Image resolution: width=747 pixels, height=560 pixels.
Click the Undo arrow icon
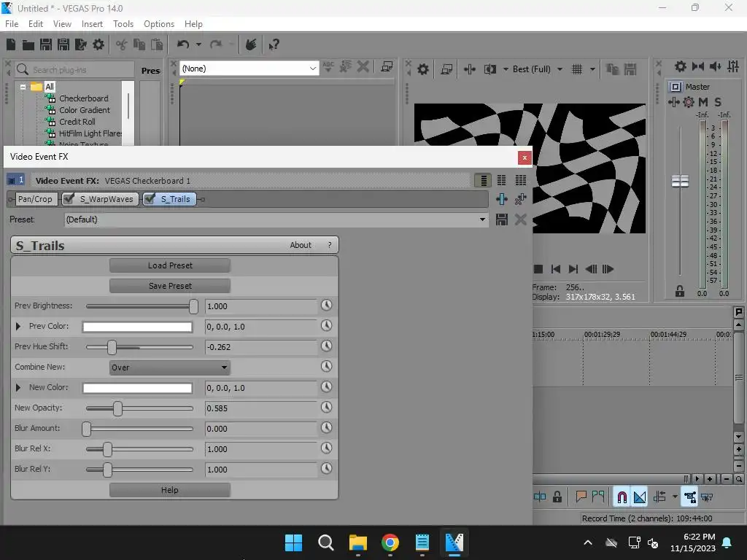click(183, 44)
